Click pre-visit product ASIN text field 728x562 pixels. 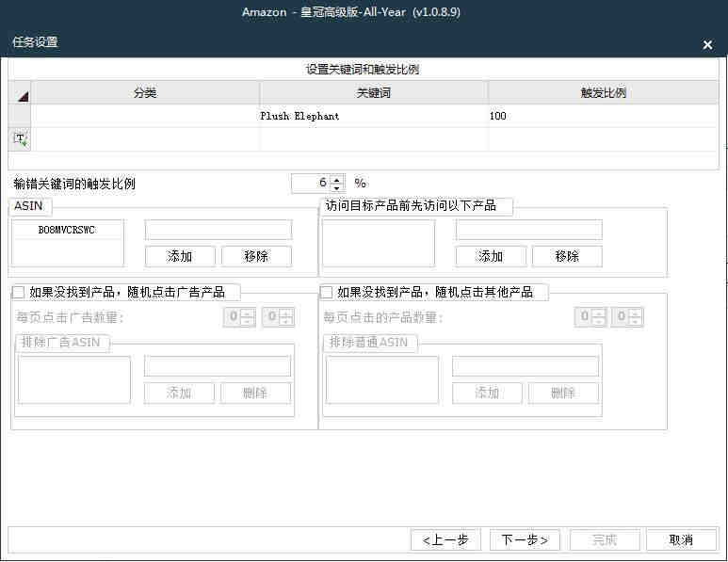529,230
